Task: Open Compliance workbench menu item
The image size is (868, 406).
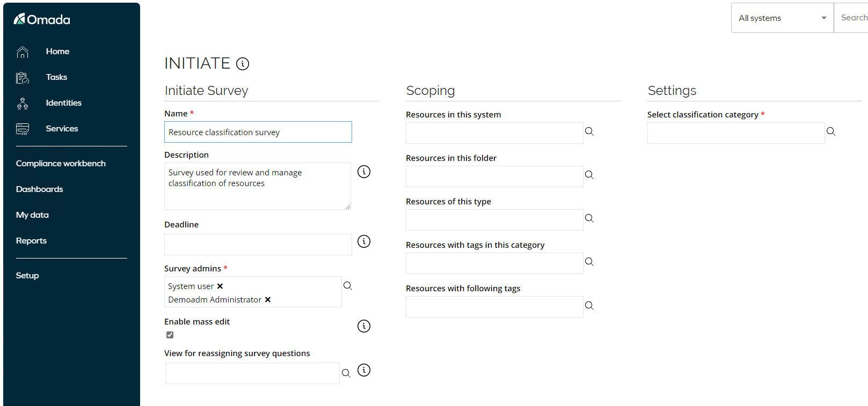Action: click(61, 164)
